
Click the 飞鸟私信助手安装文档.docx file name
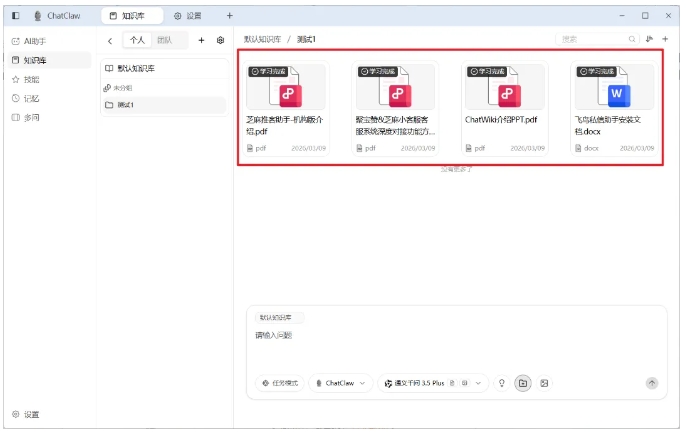pos(608,126)
